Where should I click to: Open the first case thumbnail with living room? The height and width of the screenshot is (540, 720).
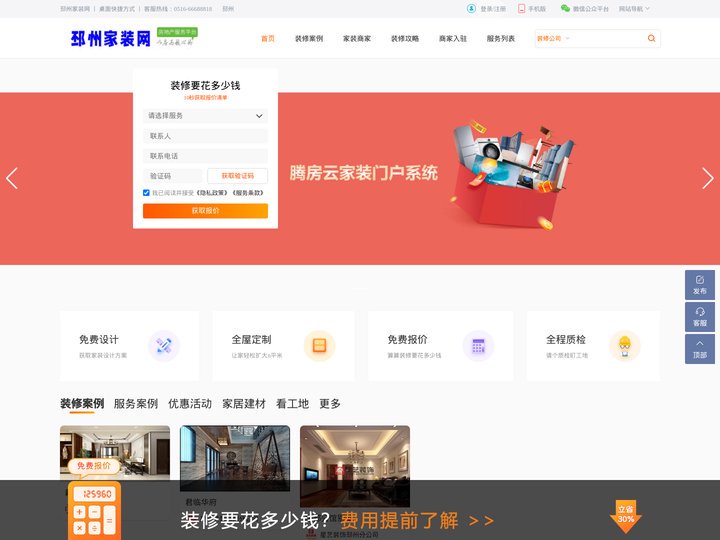point(115,452)
